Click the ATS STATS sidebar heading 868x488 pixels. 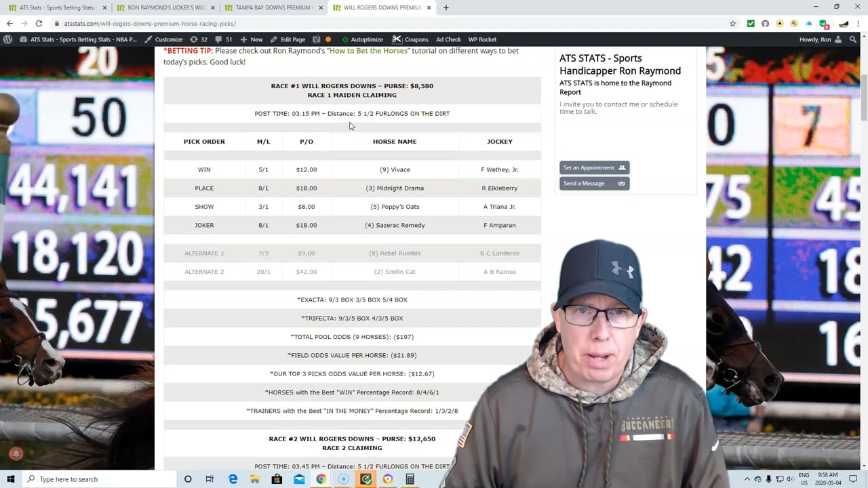coord(620,64)
